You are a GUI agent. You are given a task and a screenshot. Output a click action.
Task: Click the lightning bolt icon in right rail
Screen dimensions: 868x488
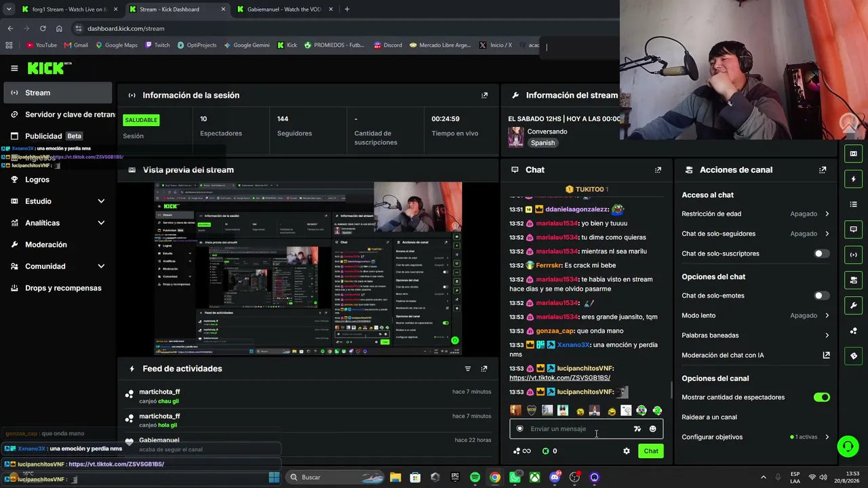[x=853, y=179]
